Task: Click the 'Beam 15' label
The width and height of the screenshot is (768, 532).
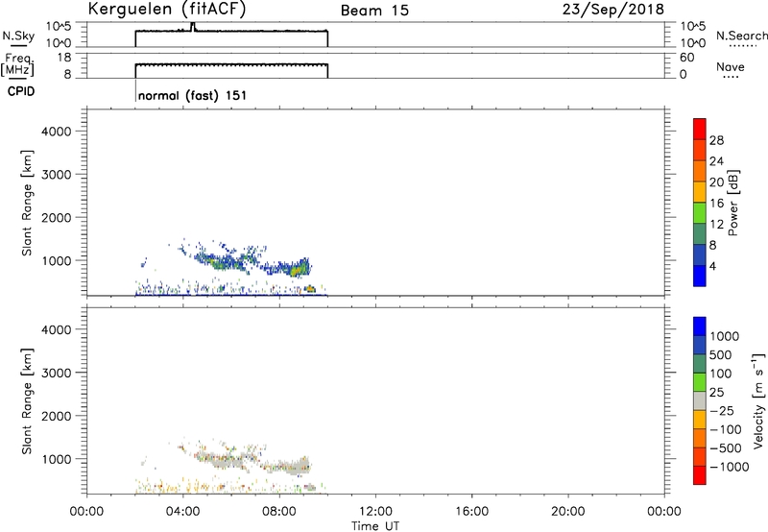Action: tap(374, 11)
